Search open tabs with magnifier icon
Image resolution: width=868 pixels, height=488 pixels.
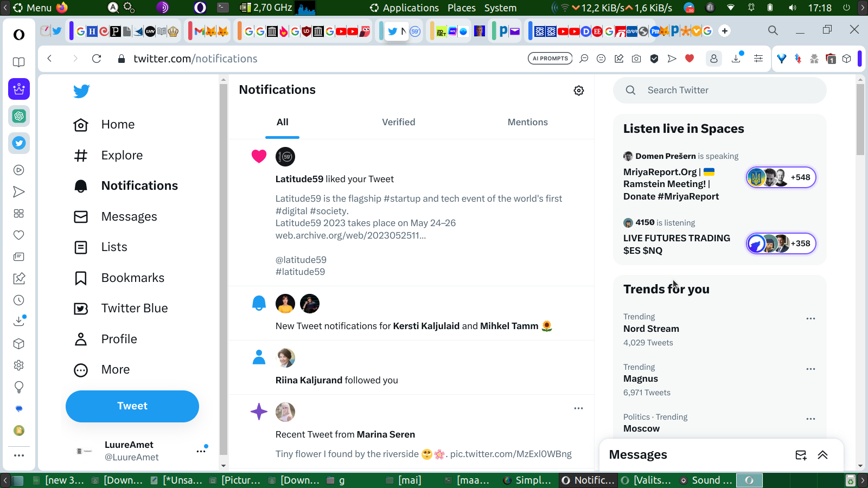click(x=773, y=30)
